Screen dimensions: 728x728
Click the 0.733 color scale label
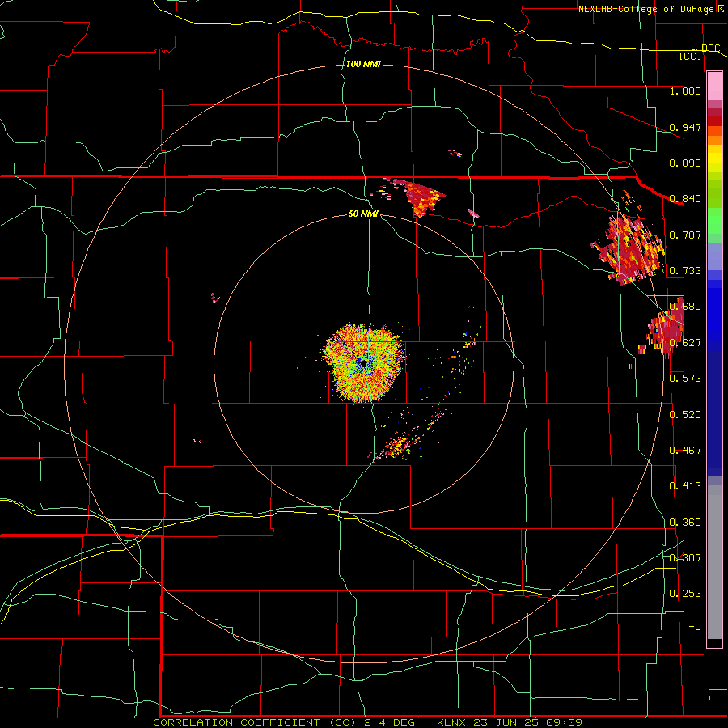[685, 271]
